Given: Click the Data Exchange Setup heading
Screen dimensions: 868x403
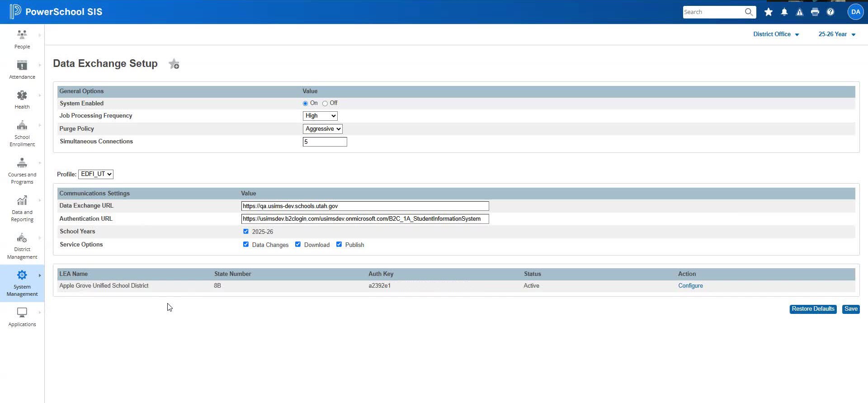Looking at the screenshot, I should coord(105,63).
